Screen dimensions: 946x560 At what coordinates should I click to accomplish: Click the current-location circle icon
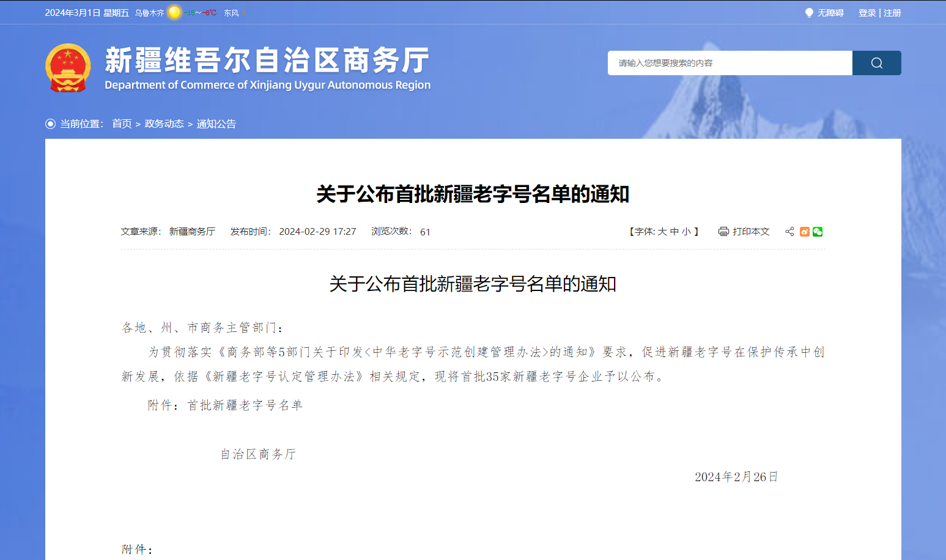50,124
